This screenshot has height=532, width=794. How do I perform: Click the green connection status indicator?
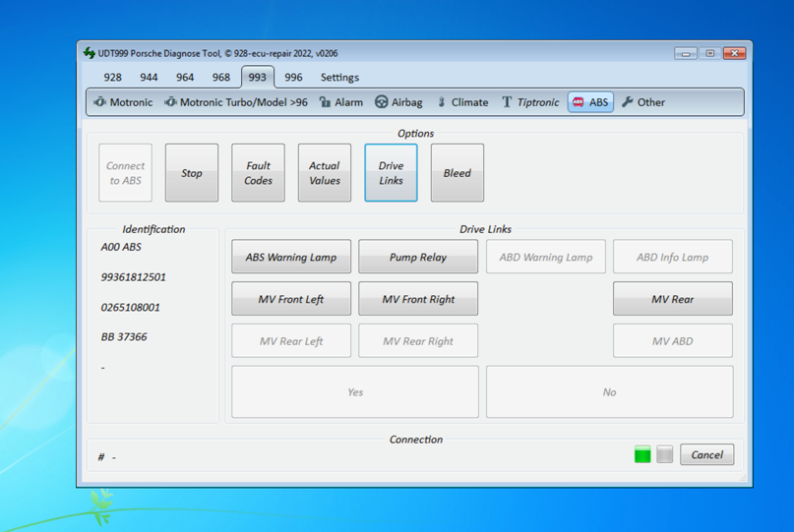pos(642,454)
